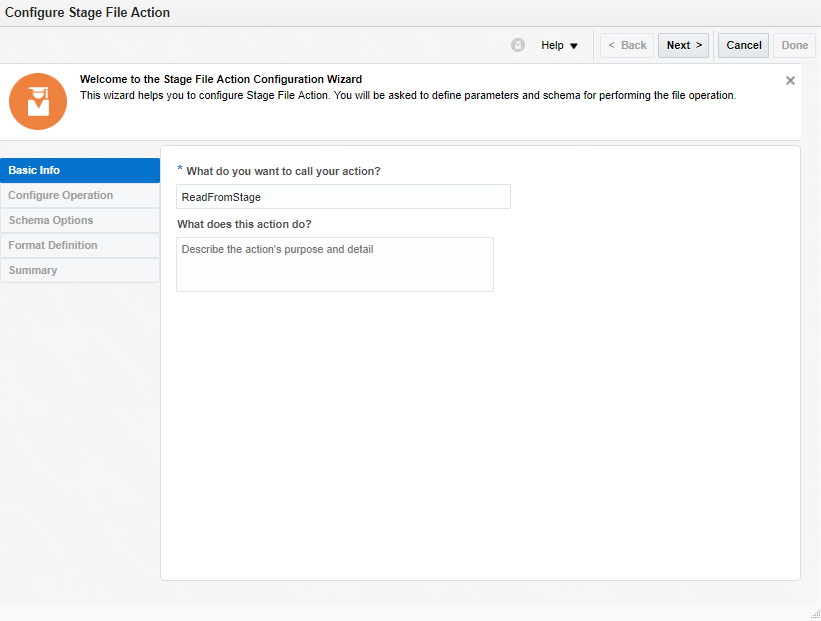
Task: Click the disabled Back button
Action: [627, 45]
